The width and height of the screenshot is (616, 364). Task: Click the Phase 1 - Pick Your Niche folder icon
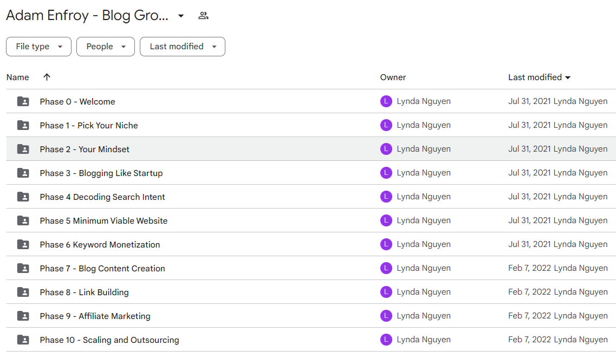pyautogui.click(x=23, y=125)
